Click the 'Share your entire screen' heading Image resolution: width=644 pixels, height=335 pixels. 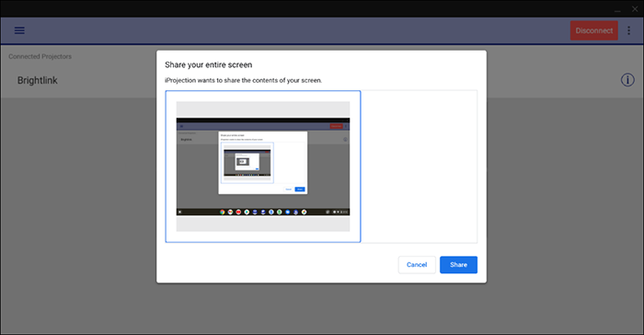[208, 64]
